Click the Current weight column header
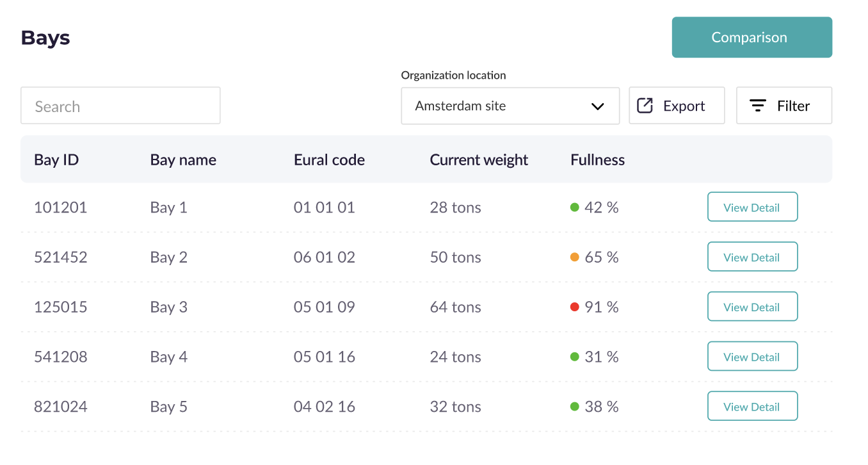The width and height of the screenshot is (868, 465). point(478,159)
